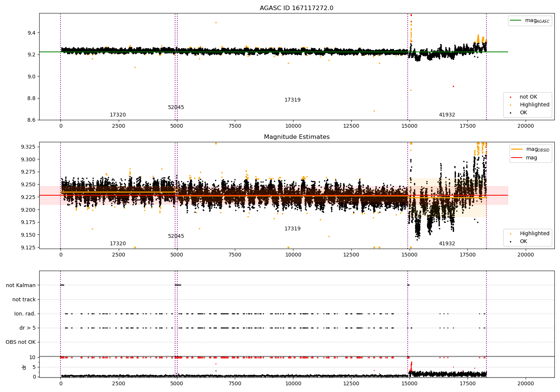Click the 9.250 y-axis tick in middle plot
This screenshot has height=392, width=560.
tap(28, 185)
